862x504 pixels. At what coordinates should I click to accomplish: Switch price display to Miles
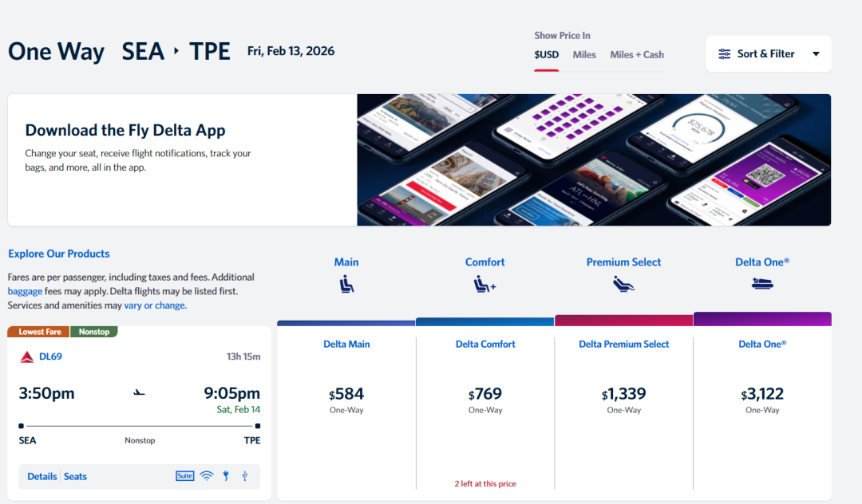point(584,55)
